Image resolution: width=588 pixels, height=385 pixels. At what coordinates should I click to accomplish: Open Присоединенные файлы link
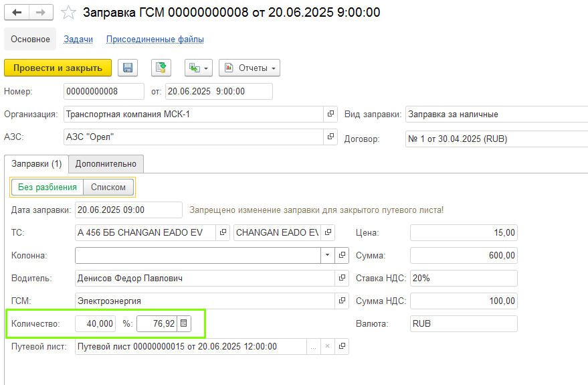(x=155, y=40)
